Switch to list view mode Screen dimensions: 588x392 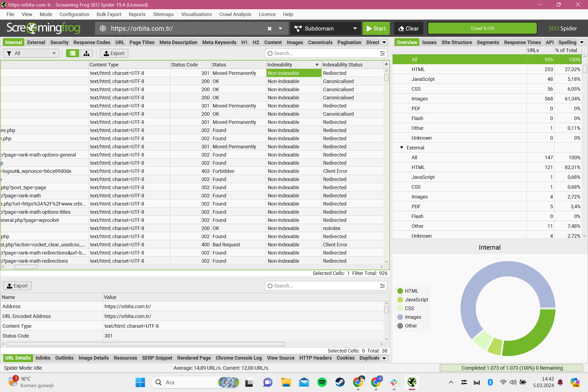[72, 53]
